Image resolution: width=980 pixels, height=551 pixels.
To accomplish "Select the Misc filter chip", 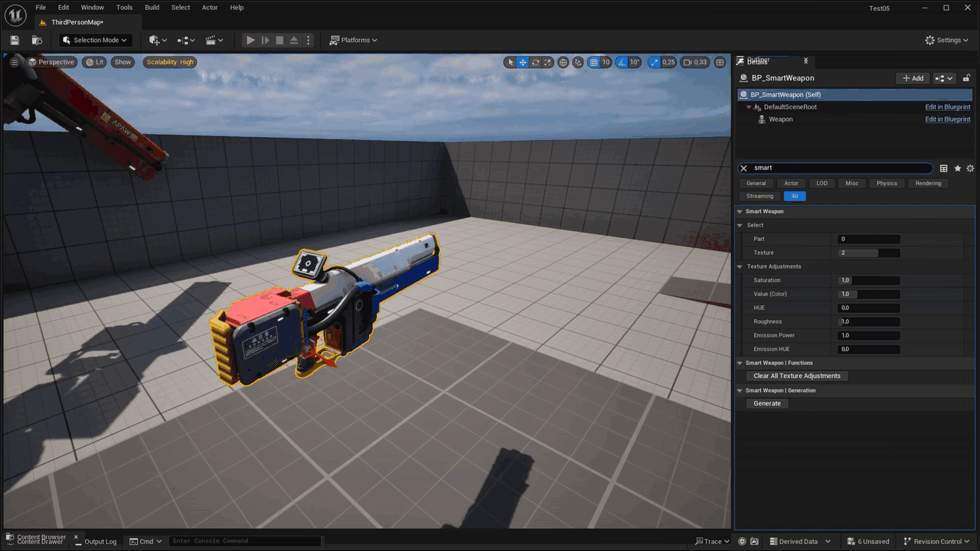I will (852, 183).
